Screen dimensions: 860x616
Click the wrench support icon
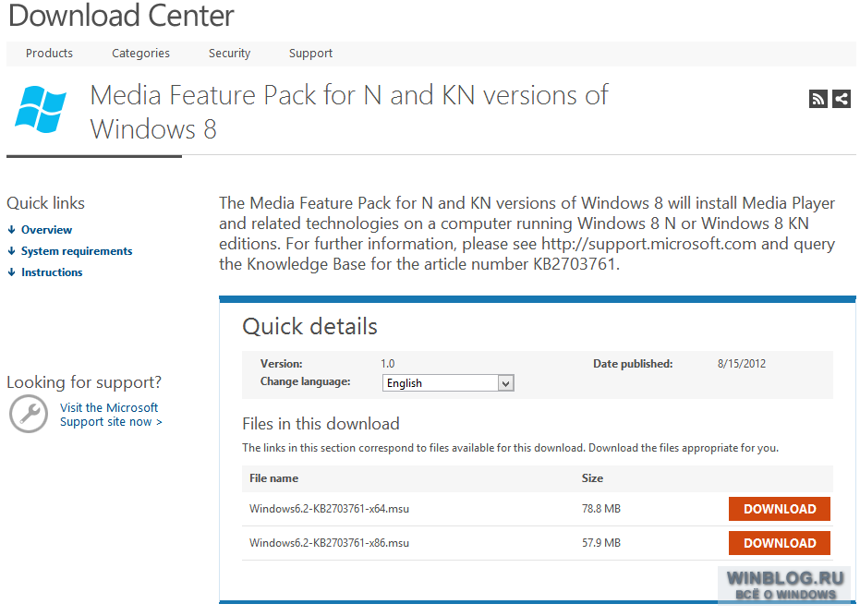[29, 414]
